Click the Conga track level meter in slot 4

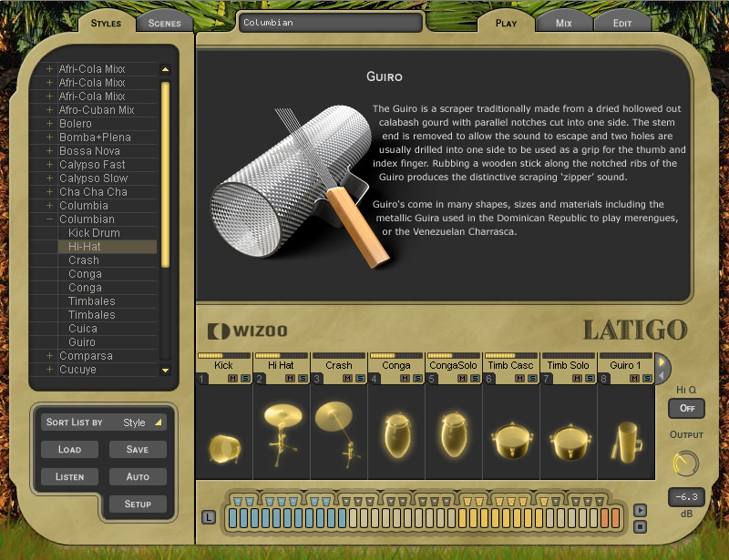(x=396, y=355)
